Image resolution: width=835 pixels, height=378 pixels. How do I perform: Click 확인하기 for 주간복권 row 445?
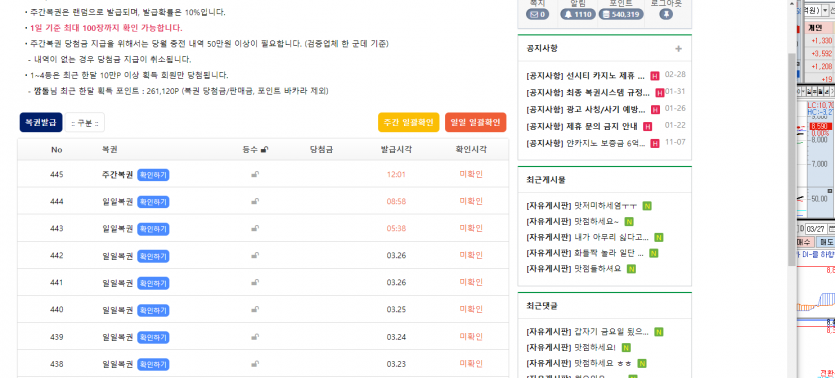(x=153, y=175)
